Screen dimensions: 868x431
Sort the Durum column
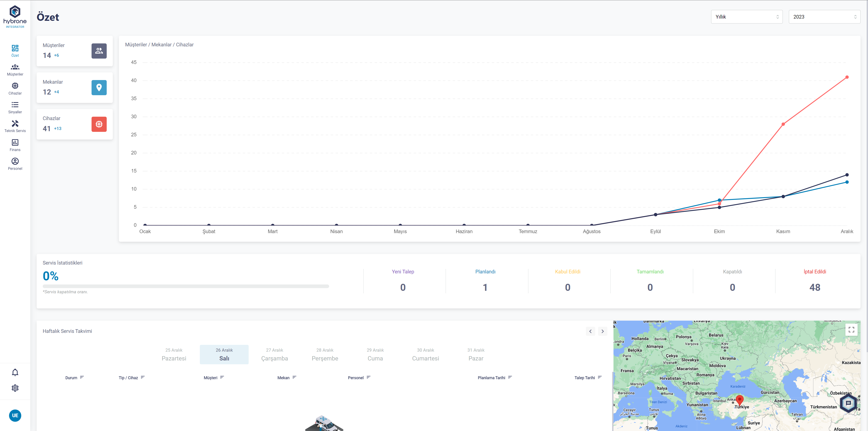(82, 377)
